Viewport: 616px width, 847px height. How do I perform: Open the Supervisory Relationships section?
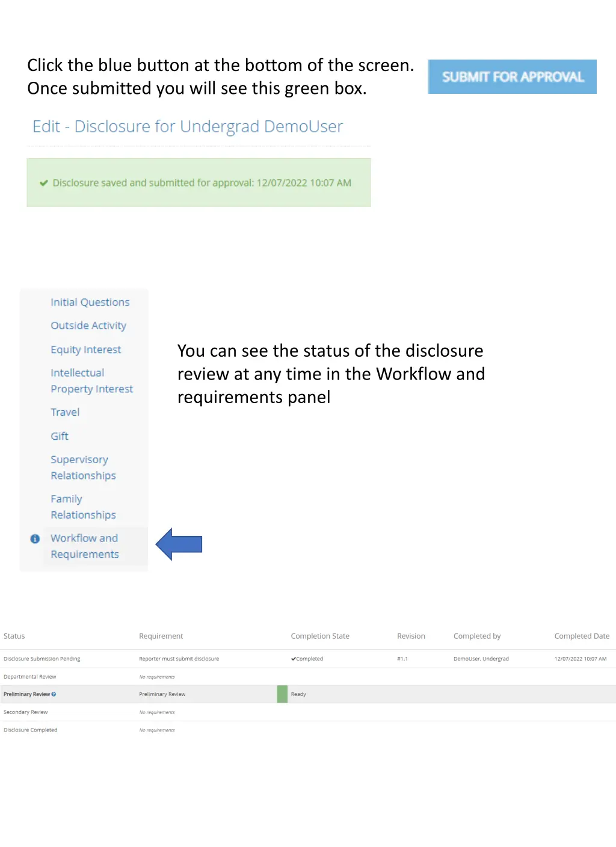click(84, 467)
